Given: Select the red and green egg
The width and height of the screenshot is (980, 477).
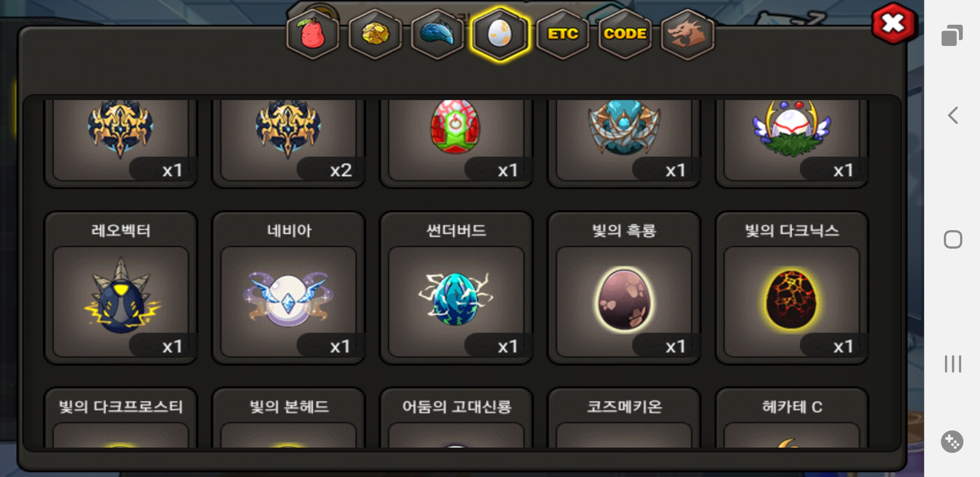Looking at the screenshot, I should [x=456, y=141].
